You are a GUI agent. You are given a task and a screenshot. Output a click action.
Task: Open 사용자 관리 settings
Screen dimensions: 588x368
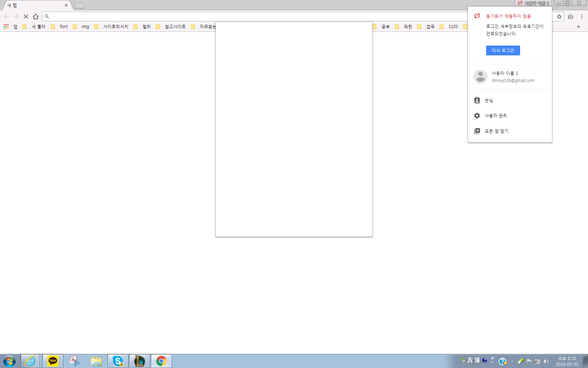click(x=496, y=116)
